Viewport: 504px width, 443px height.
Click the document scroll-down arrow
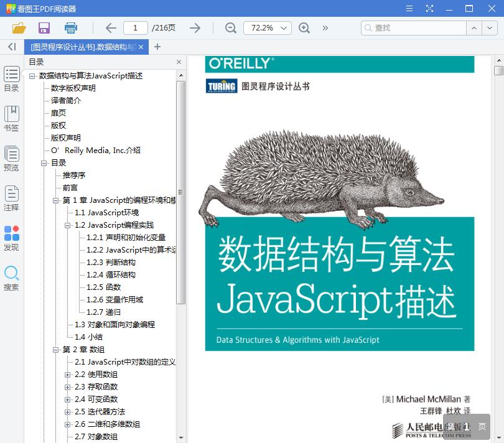pos(498,438)
